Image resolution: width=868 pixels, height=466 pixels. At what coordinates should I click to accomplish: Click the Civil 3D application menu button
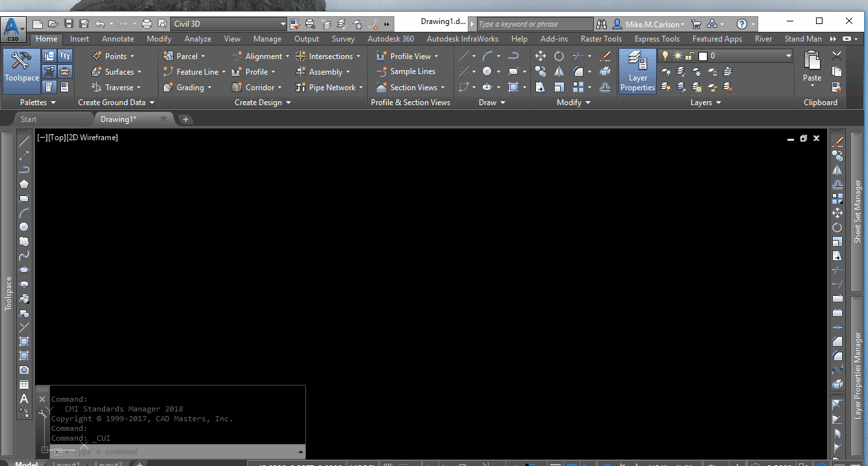[14, 29]
